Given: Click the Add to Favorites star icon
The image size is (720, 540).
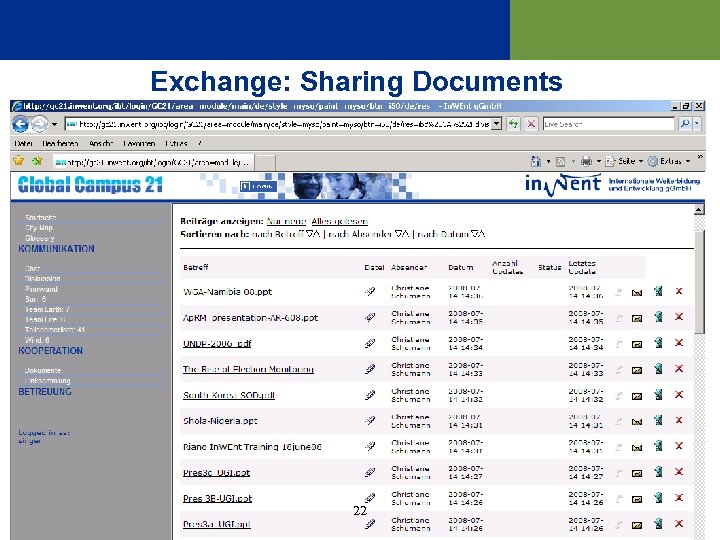Looking at the screenshot, I should pyautogui.click(x=37, y=161).
